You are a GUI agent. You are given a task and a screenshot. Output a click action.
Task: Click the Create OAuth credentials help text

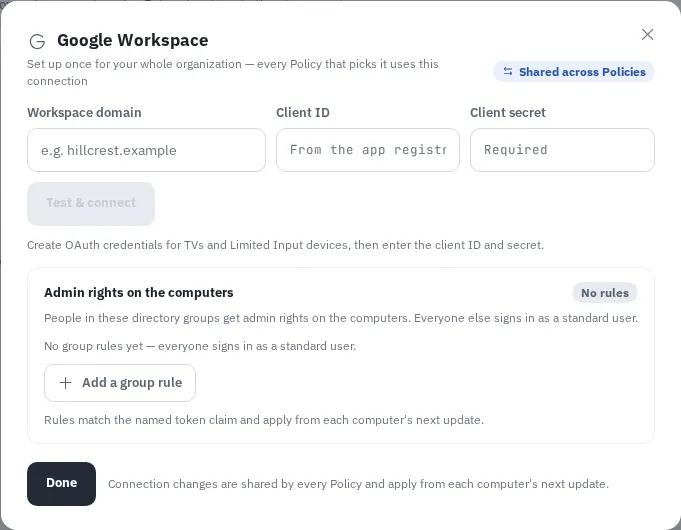285,245
